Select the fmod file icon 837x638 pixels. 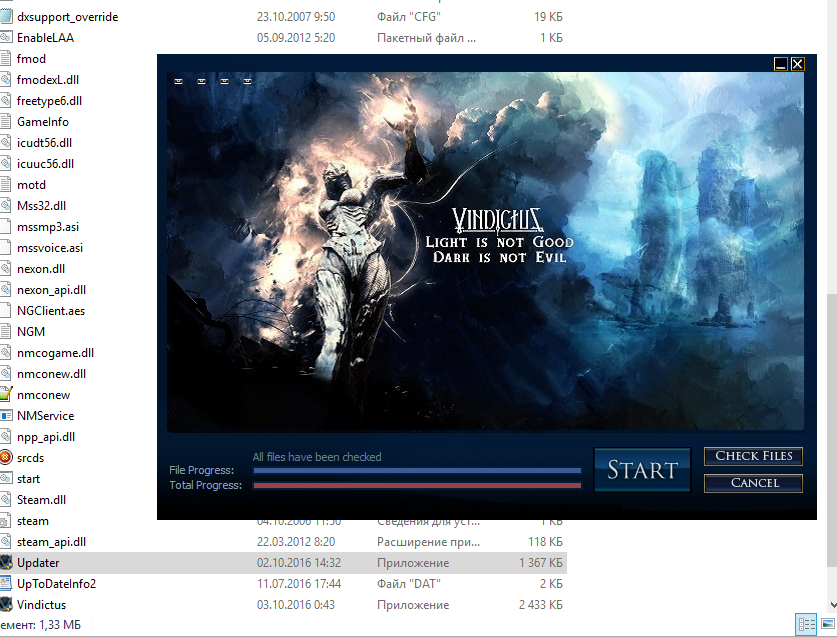click(x=6, y=59)
